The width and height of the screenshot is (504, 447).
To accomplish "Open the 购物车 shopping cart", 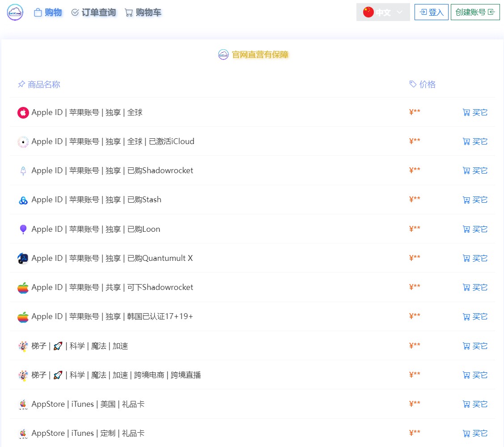I will 143,12.
